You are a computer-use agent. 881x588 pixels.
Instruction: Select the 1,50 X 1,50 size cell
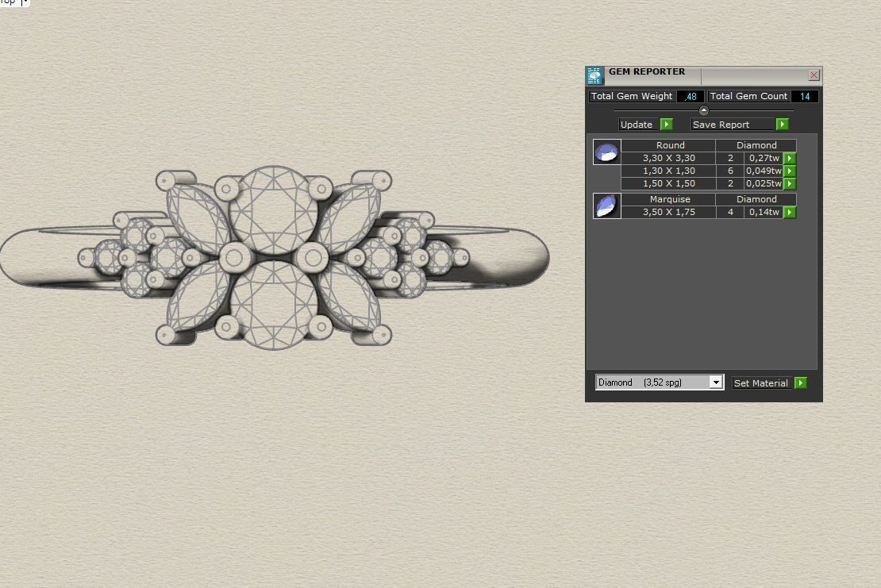pos(668,183)
